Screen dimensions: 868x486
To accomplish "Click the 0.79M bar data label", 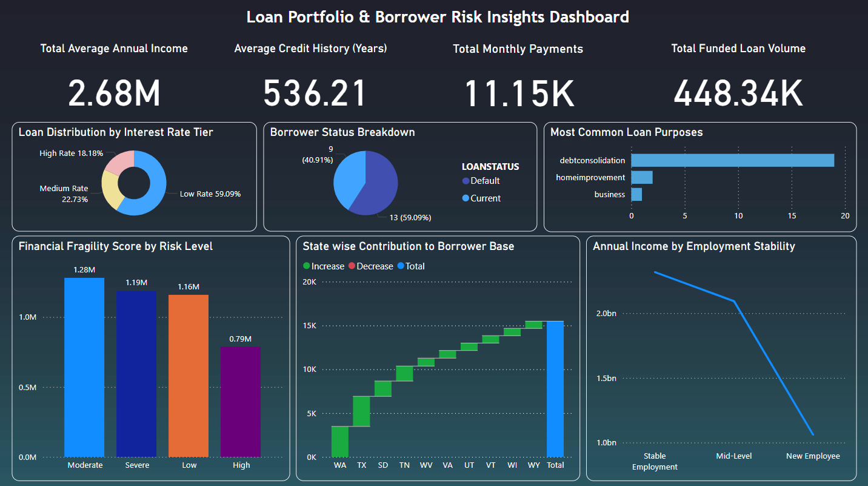I will tap(241, 339).
